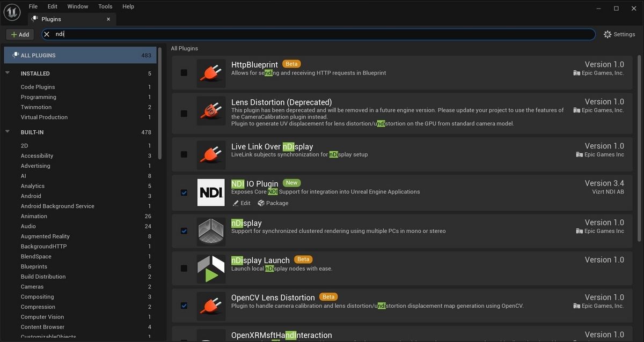644x342 pixels.
Task: Click the NDI IO Plugin logo
Action: point(211,192)
